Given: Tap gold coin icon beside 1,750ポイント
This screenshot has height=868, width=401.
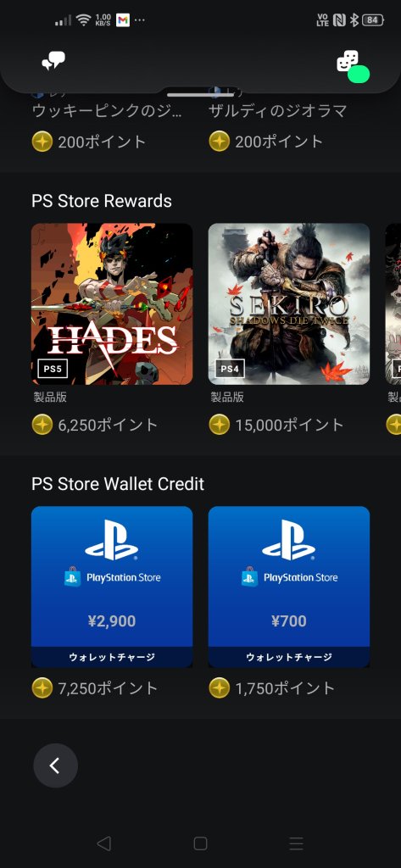Looking at the screenshot, I should [220, 688].
